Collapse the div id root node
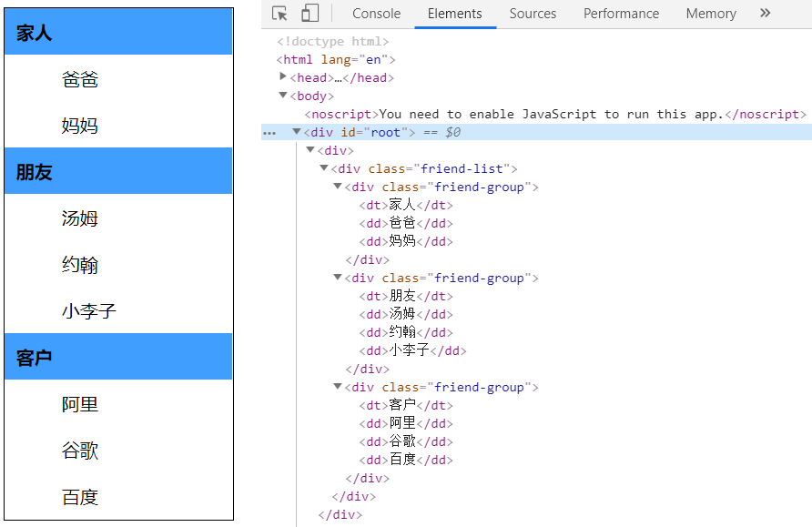The width and height of the screenshot is (812, 527). point(297,131)
